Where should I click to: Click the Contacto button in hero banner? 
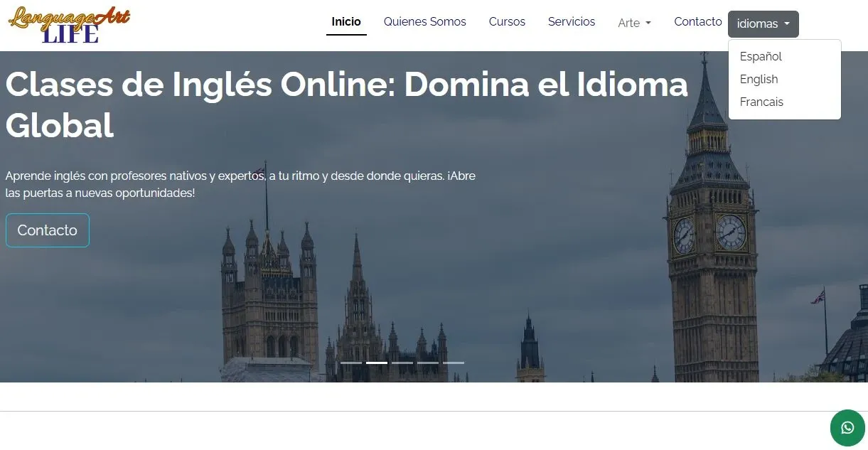tap(48, 230)
